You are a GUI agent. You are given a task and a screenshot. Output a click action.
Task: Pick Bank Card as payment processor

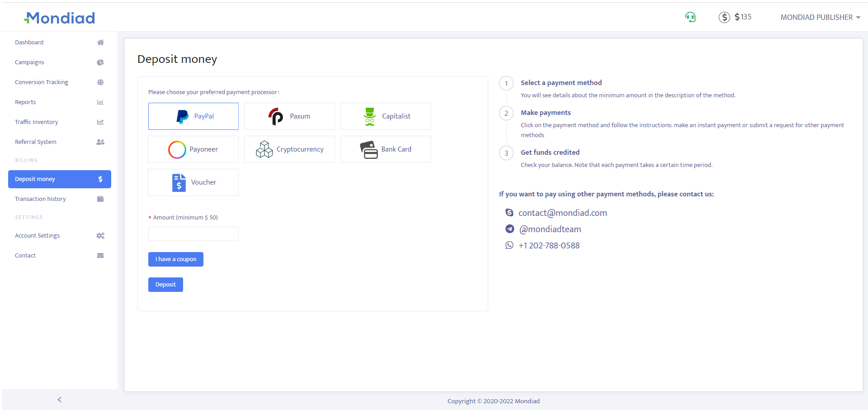386,149
